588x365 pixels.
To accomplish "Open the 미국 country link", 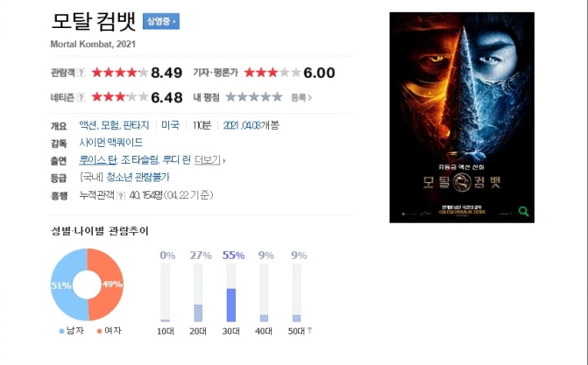I will [x=170, y=125].
